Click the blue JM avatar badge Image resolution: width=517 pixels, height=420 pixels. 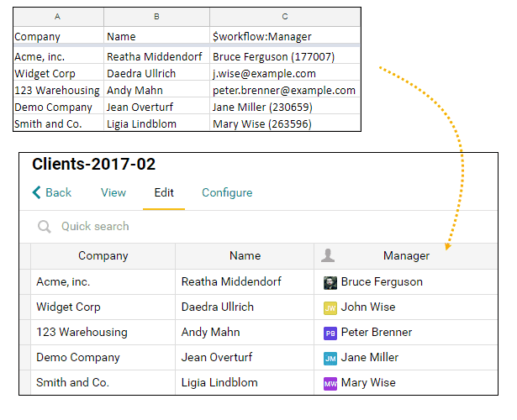tap(330, 359)
